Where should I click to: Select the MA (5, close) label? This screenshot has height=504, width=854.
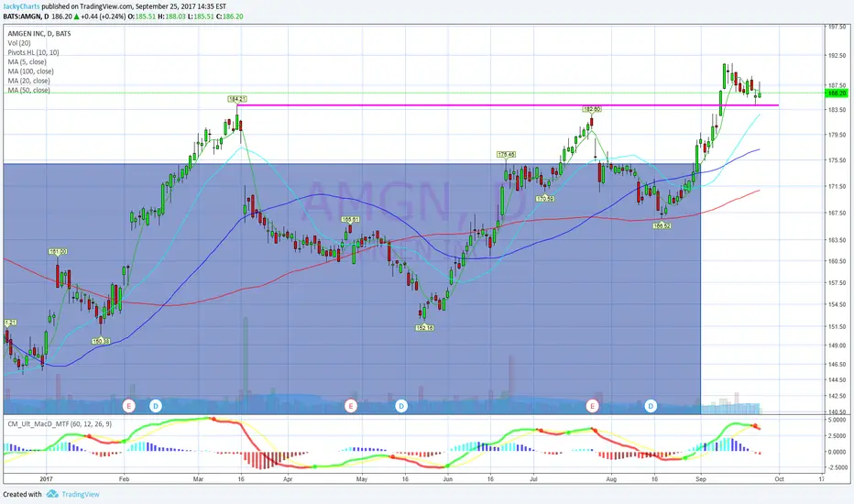[27, 62]
